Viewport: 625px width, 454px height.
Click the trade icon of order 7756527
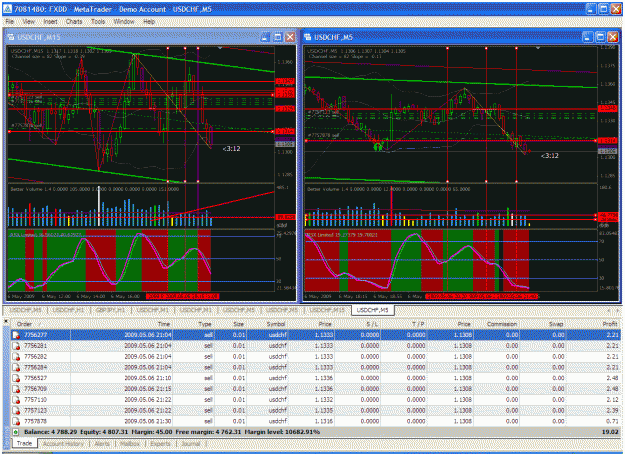[16, 378]
